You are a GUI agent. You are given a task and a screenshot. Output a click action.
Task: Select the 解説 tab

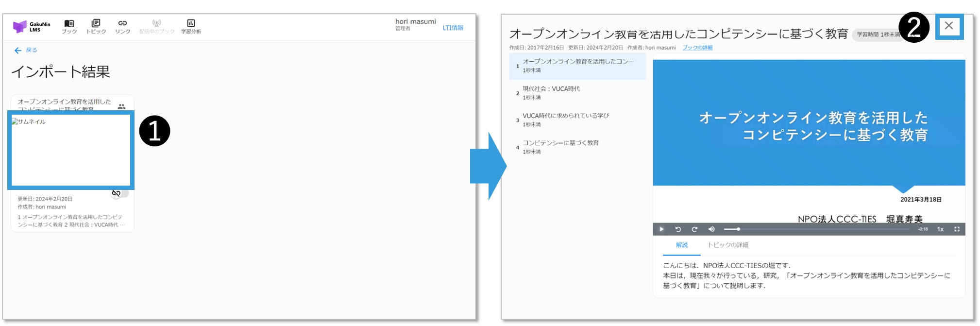pyautogui.click(x=681, y=245)
